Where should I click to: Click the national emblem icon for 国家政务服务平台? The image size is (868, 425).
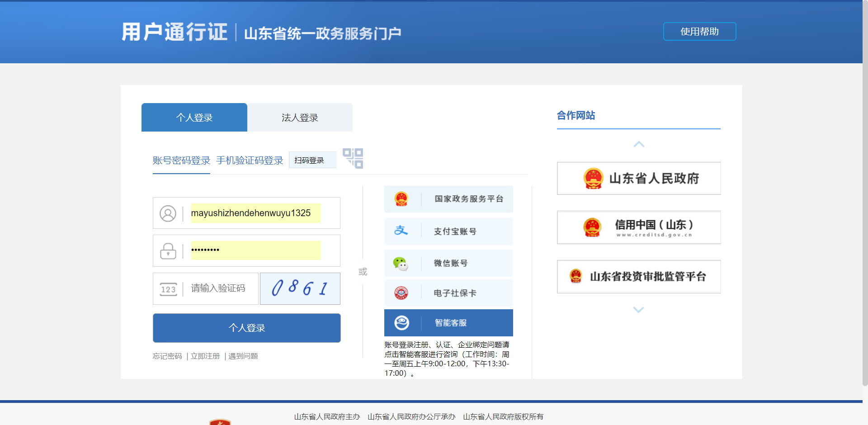pos(401,199)
